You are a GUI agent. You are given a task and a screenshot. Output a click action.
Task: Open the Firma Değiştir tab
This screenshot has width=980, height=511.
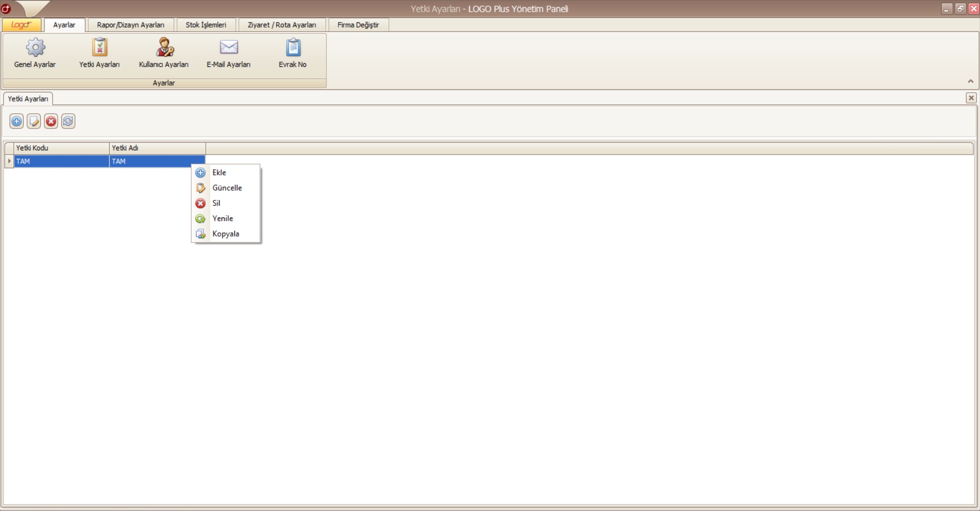(358, 25)
